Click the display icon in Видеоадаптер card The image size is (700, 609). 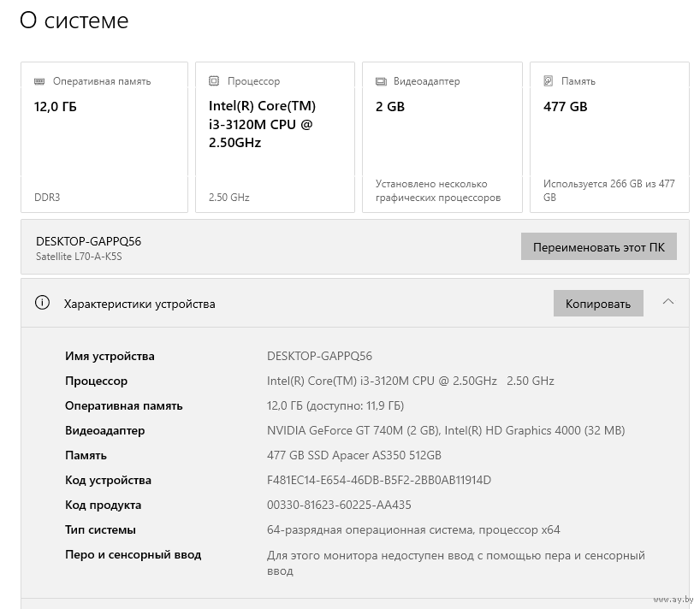click(381, 81)
